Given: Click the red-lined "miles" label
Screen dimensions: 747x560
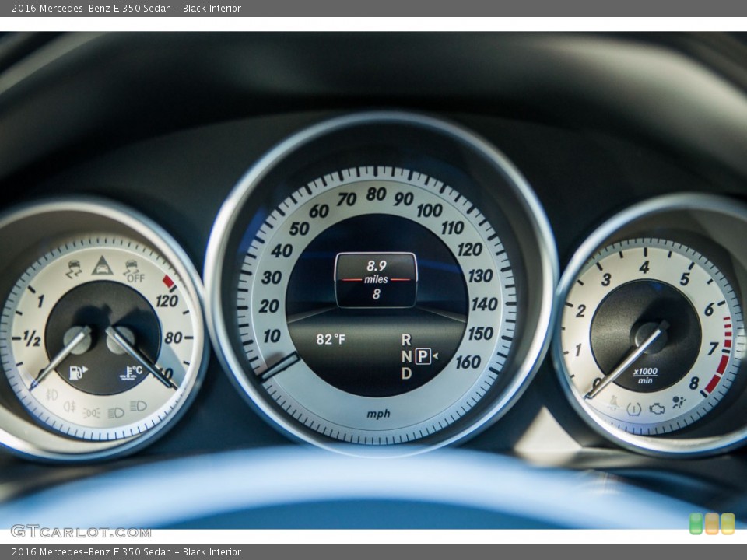Looking at the screenshot, I should tap(376, 279).
